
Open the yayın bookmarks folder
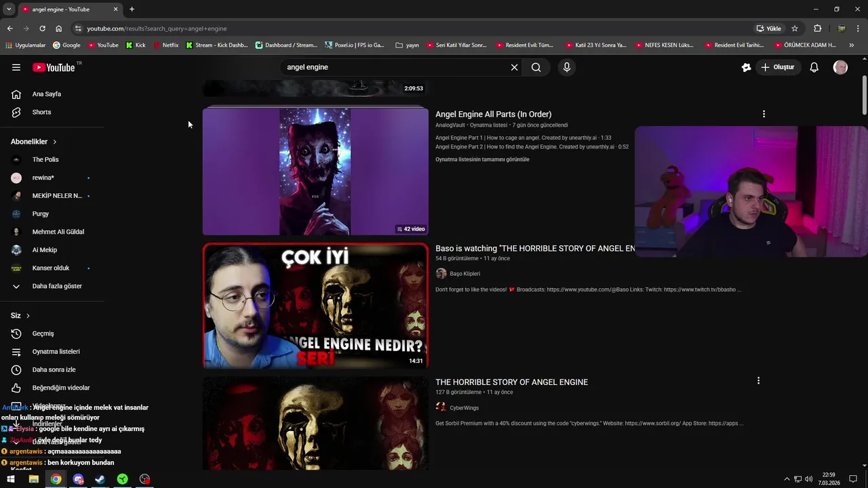pos(407,45)
